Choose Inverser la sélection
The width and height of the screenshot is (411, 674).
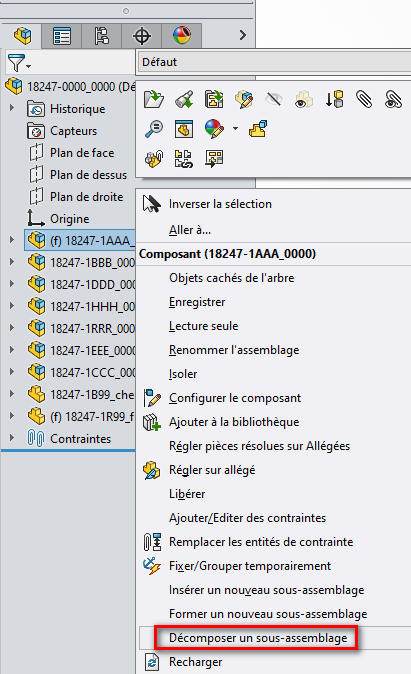coord(220,204)
